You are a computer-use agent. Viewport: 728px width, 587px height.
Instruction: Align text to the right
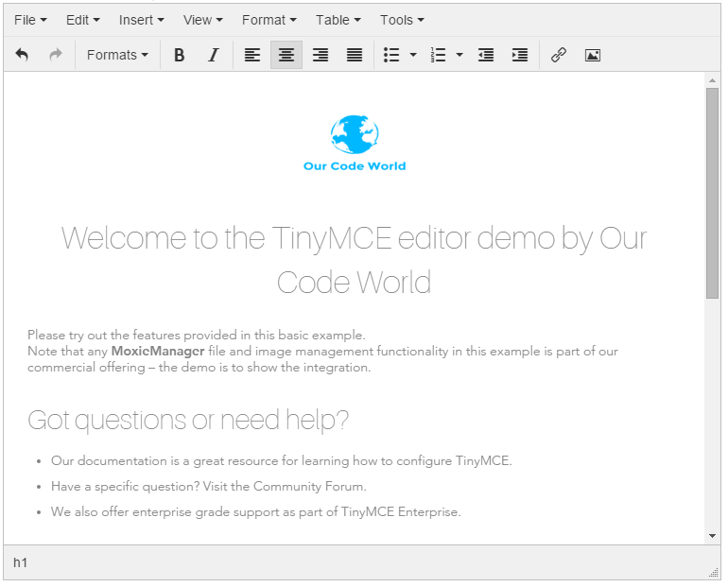pyautogui.click(x=321, y=55)
